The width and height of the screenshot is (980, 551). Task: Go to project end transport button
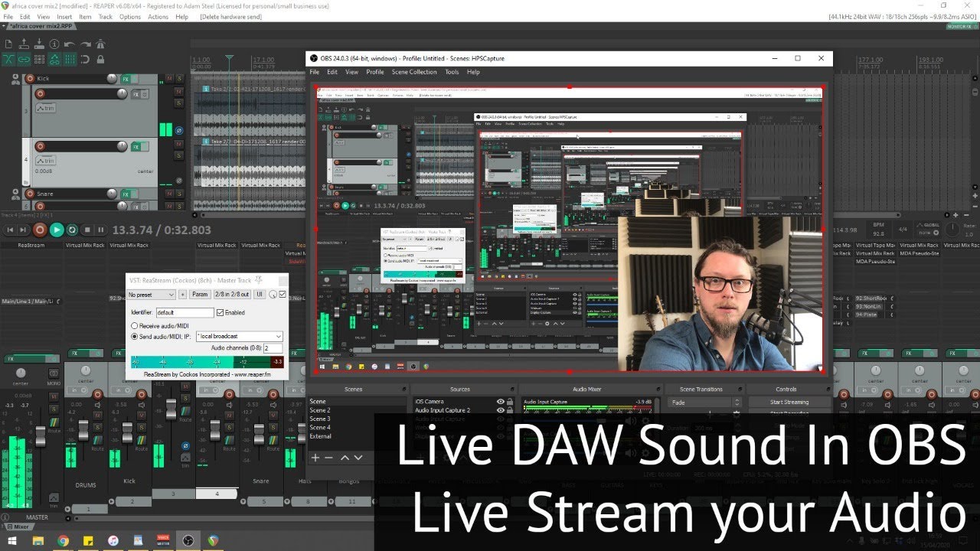[x=23, y=230]
